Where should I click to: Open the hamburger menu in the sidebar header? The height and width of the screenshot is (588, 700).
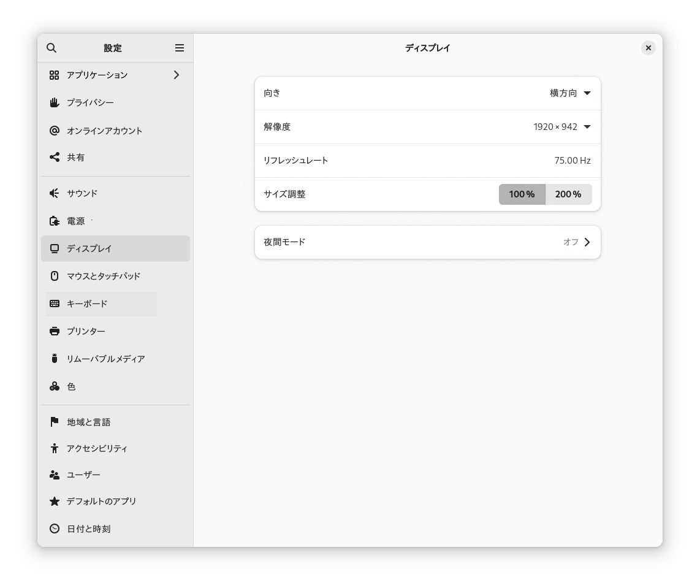click(180, 48)
